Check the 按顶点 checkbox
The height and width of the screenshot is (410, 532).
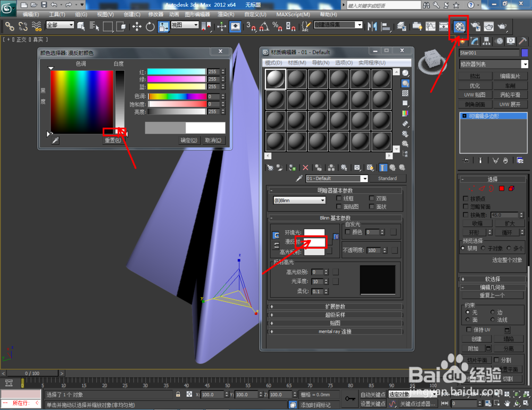pyautogui.click(x=465, y=199)
